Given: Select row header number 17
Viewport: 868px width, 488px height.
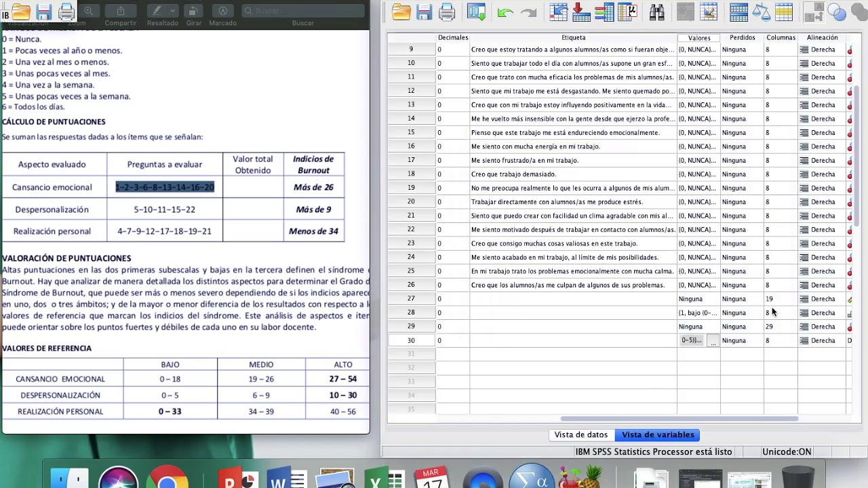Looking at the screenshot, I should [411, 160].
